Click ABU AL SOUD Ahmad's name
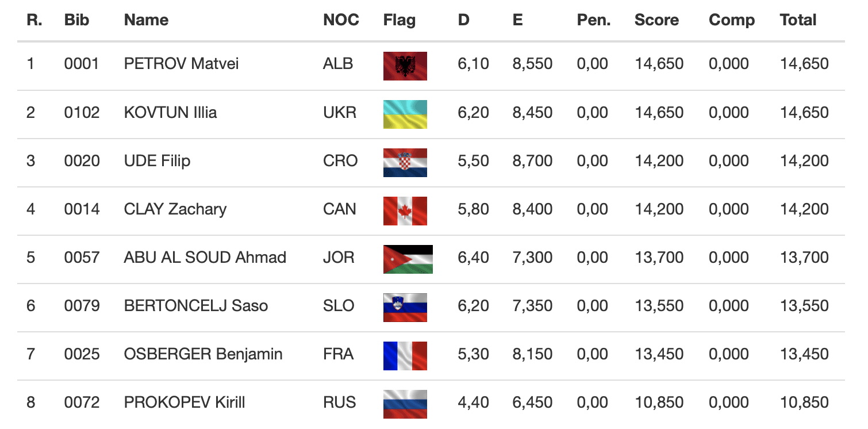The width and height of the screenshot is (868, 429). (205, 257)
